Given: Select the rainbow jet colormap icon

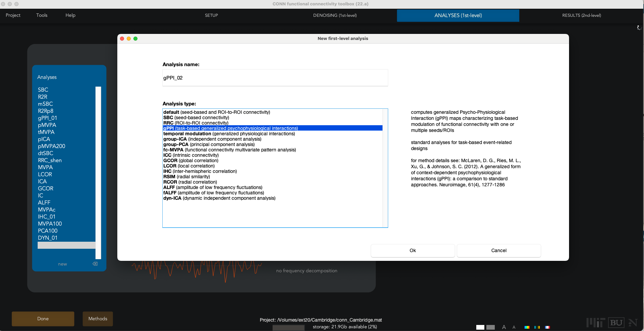Looking at the screenshot, I should pyautogui.click(x=527, y=327).
